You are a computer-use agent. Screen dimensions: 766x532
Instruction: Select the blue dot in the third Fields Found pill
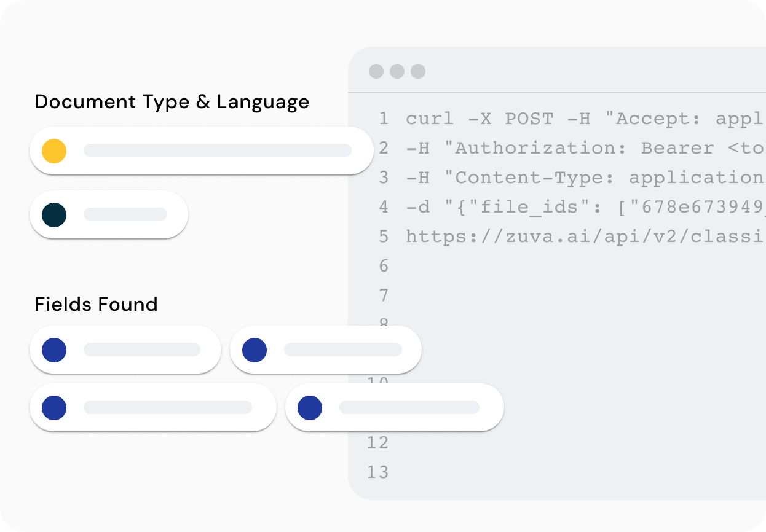pos(54,408)
